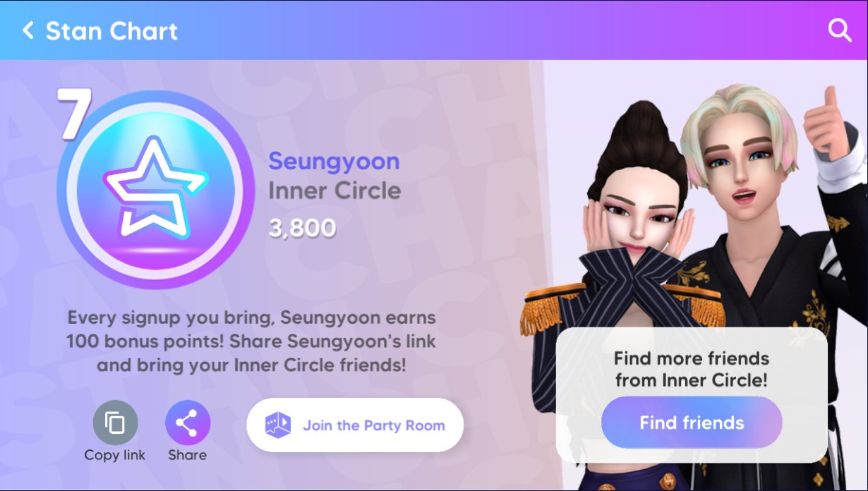This screenshot has height=491, width=868.
Task: Click the 3,800 points score
Action: 302,228
